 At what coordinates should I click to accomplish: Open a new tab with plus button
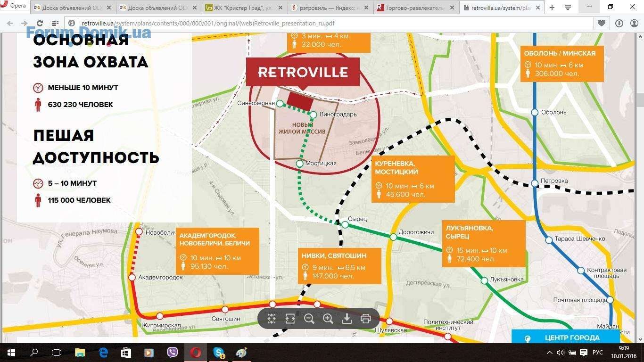pyautogui.click(x=552, y=7)
